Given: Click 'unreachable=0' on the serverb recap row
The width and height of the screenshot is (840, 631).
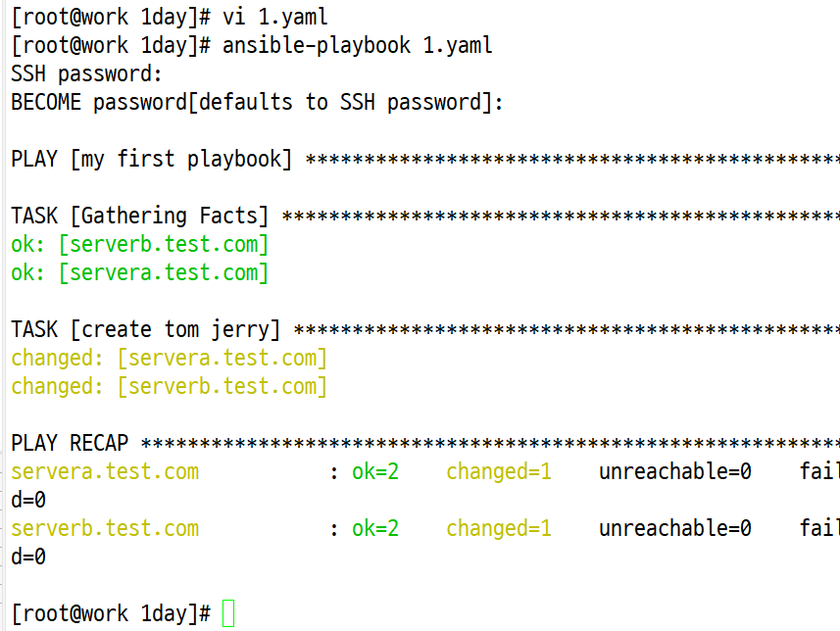Looking at the screenshot, I should tap(675, 528).
